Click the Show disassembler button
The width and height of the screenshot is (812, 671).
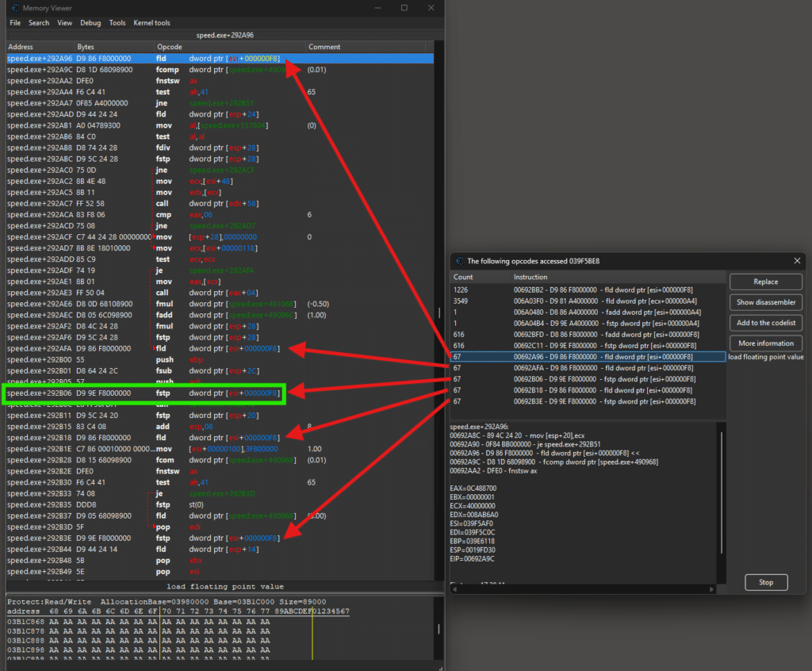coord(765,302)
